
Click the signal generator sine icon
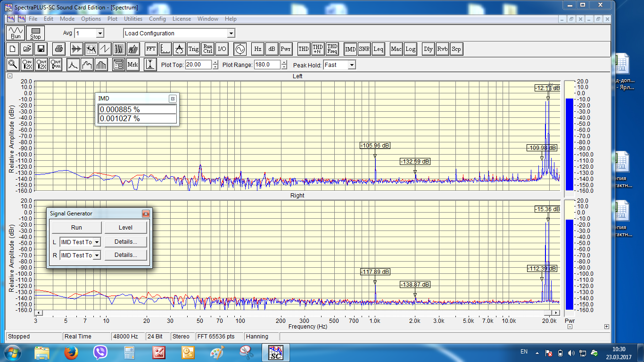pos(240,49)
